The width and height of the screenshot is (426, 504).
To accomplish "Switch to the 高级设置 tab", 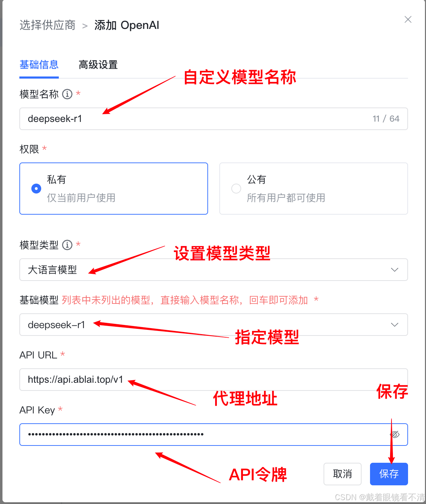I will [x=98, y=65].
